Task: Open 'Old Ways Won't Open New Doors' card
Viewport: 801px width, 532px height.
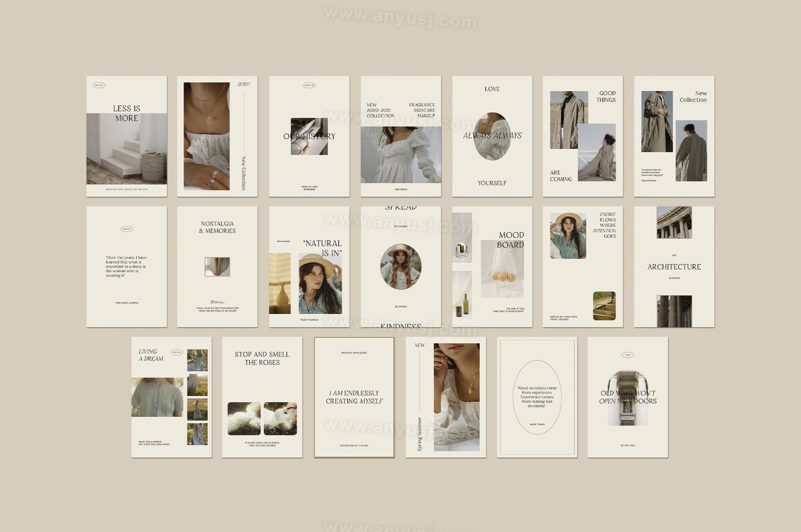Action: 628,397
